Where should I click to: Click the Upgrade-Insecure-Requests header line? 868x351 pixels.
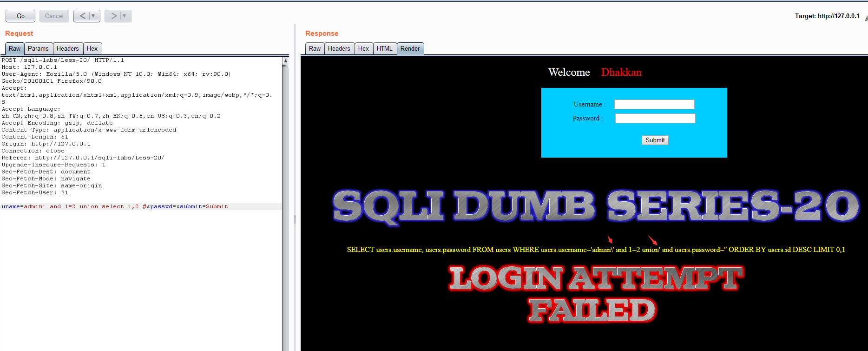[x=53, y=165]
